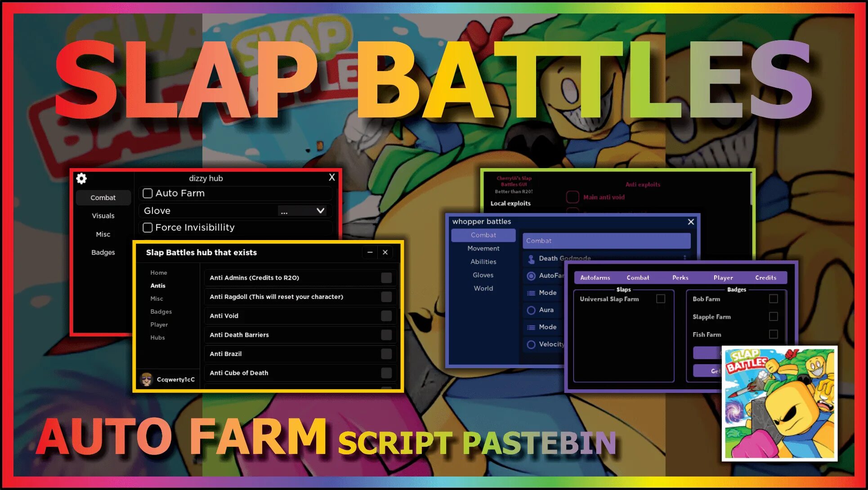Toggle Anti Void switch on
The height and width of the screenshot is (490, 868).
tap(386, 316)
